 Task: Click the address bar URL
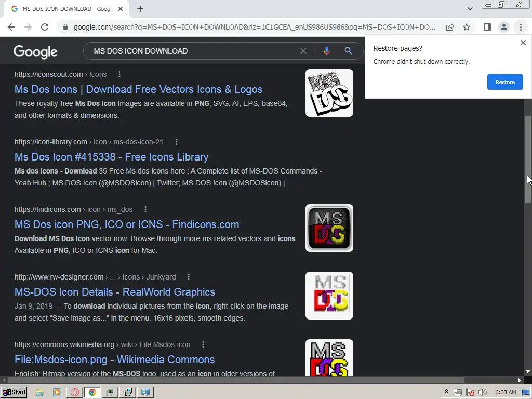click(255, 27)
